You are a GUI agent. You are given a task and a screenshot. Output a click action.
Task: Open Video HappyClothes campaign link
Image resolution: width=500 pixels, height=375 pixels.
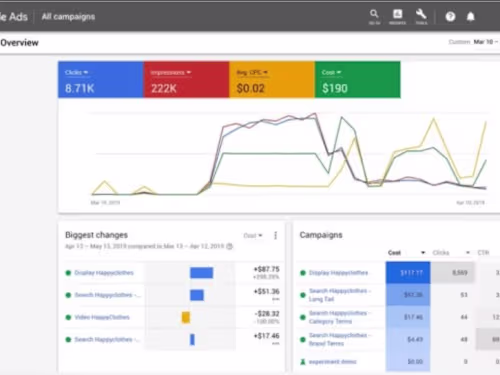tap(102, 317)
